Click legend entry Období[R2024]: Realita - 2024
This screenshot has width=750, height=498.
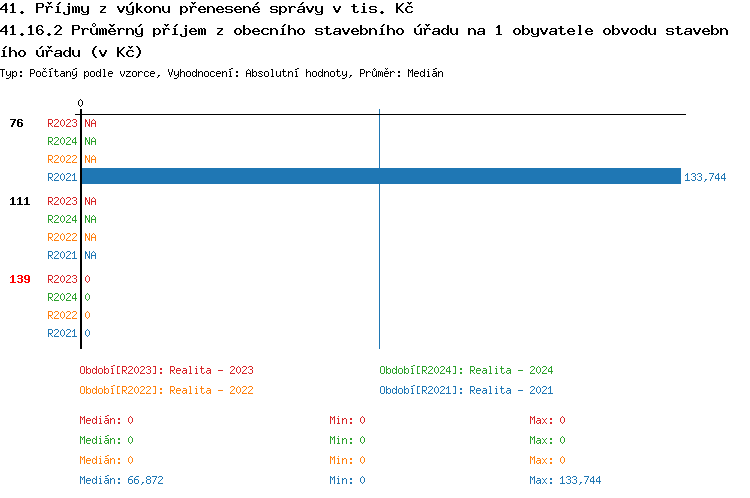click(466, 370)
